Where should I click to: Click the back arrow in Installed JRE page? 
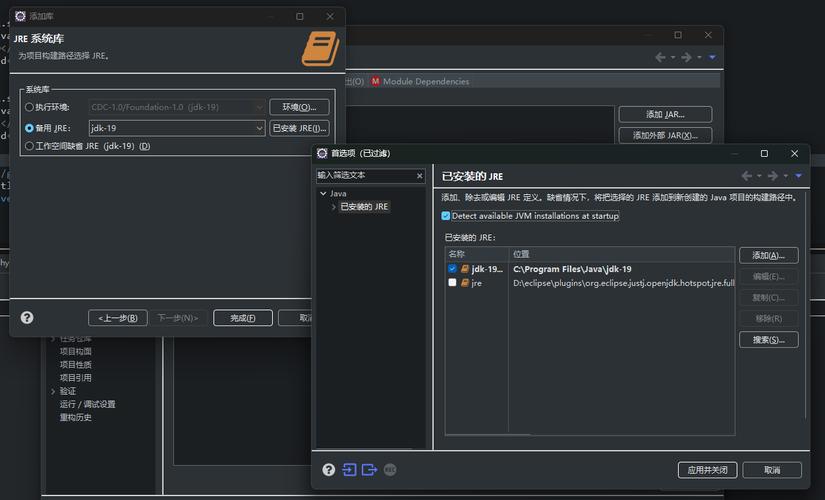746,176
